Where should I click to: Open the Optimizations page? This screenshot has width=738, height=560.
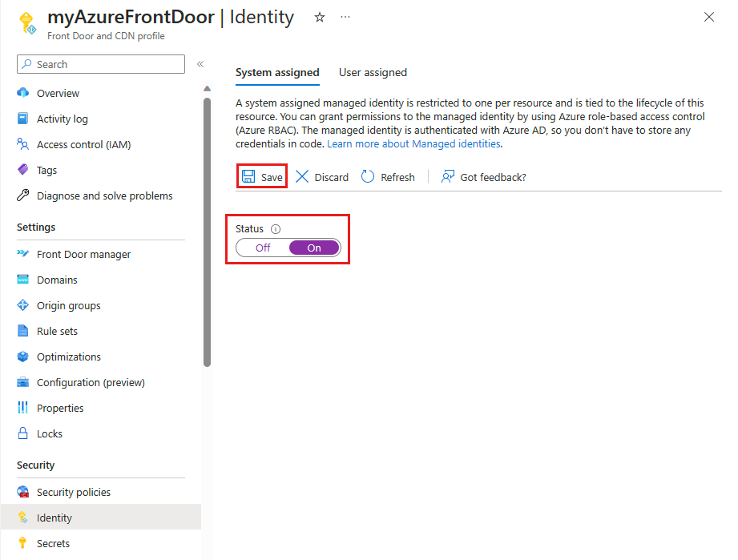[x=69, y=357]
